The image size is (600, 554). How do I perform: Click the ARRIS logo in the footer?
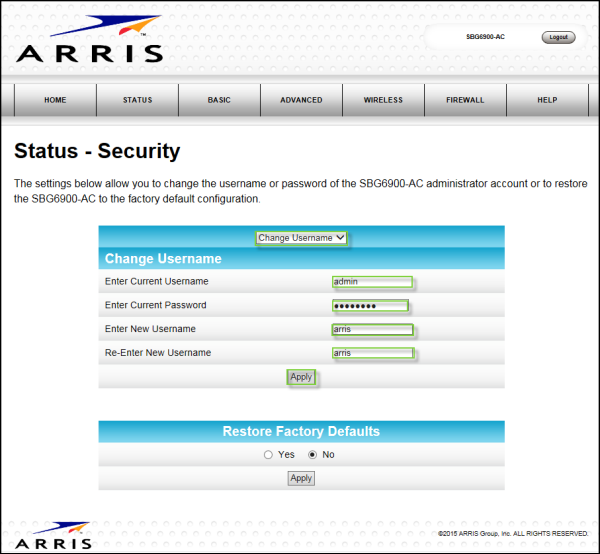(x=54, y=534)
